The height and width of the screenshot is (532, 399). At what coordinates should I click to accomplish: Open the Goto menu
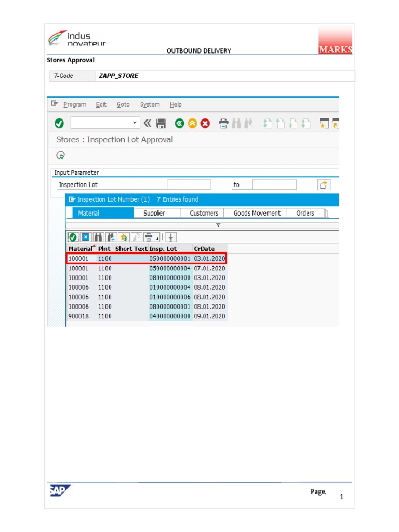tap(123, 104)
